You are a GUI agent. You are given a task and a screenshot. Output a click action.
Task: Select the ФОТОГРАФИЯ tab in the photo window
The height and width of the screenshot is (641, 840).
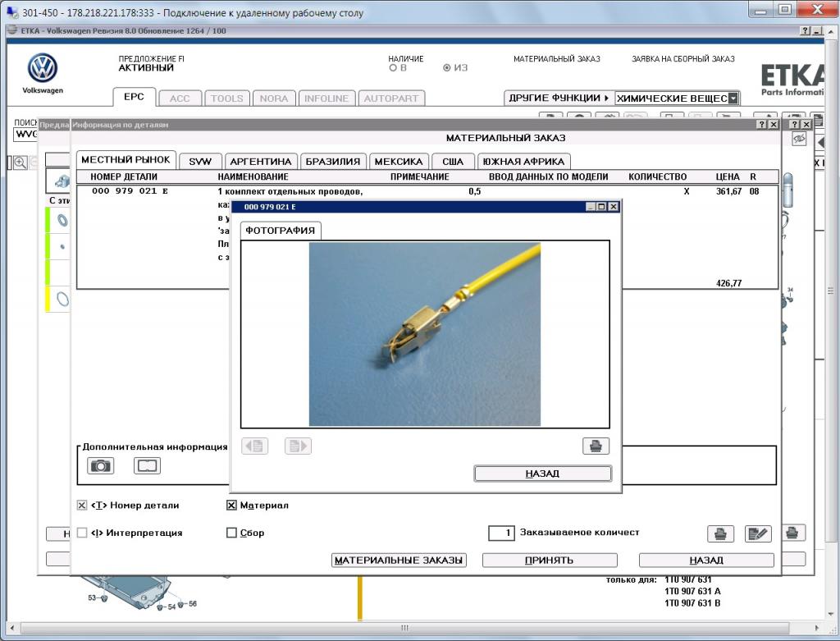tap(281, 231)
